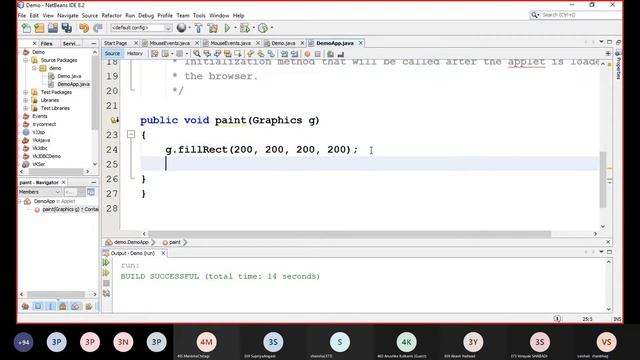The image size is (640, 360).
Task: Switch to the Demo.java editor tab
Action: tap(283, 43)
